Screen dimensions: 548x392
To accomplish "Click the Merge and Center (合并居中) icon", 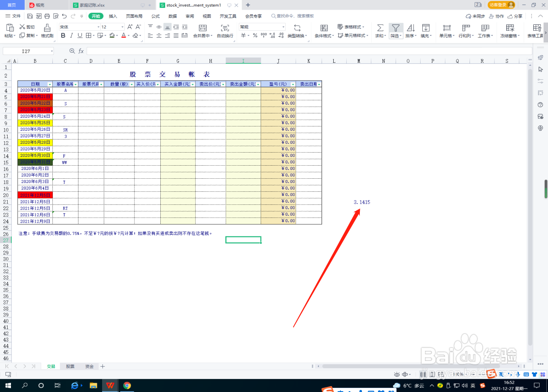I will (x=203, y=28).
